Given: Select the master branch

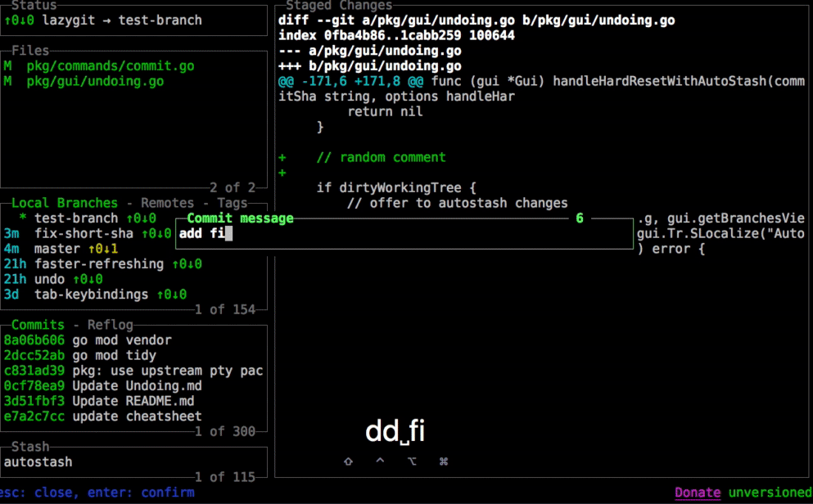Looking at the screenshot, I should 61,249.
